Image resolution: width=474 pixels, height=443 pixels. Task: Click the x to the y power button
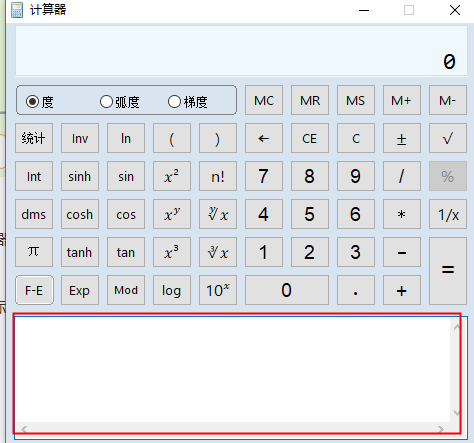pos(172,214)
